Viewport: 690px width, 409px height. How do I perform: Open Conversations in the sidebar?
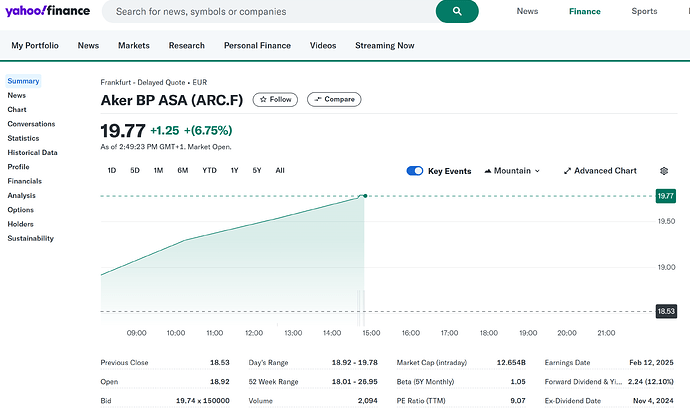31,124
